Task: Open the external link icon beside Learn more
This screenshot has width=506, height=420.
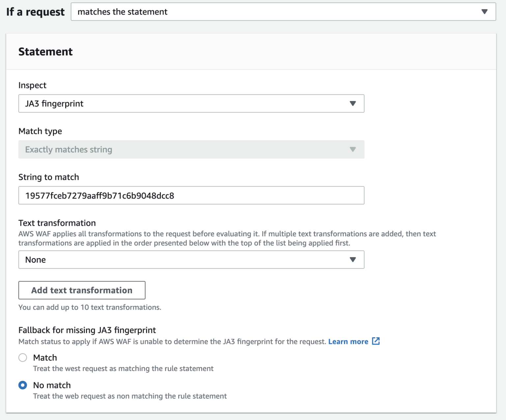Action: point(376,341)
